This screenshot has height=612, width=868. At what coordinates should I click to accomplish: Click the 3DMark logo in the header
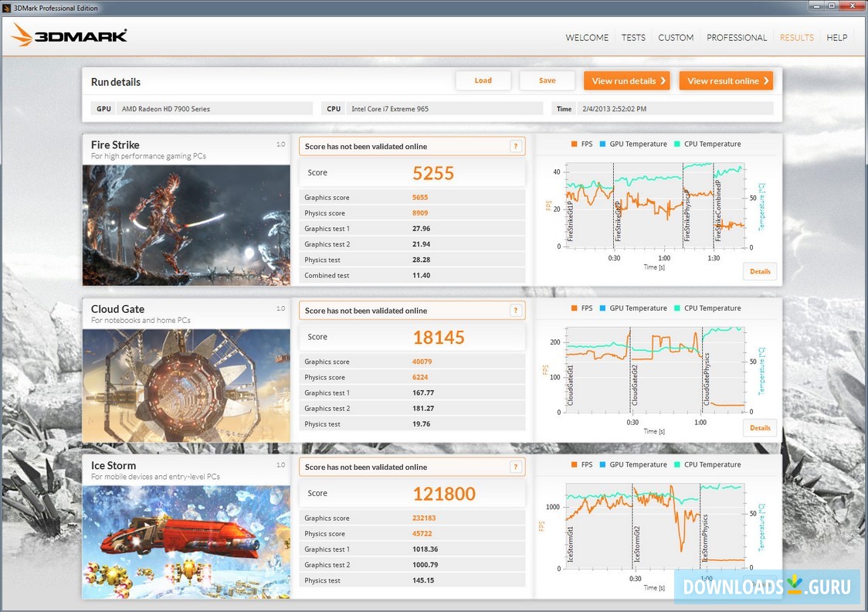70,35
